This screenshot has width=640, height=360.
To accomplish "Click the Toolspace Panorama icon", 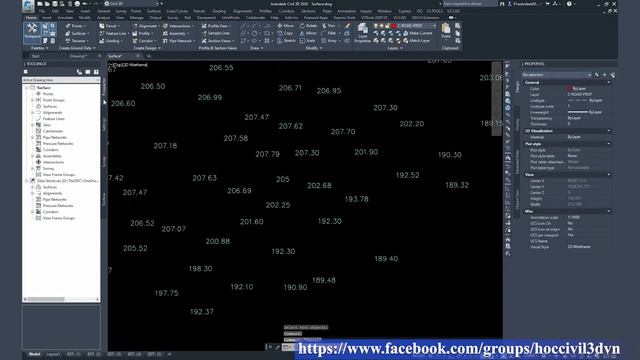I will pos(88,72).
